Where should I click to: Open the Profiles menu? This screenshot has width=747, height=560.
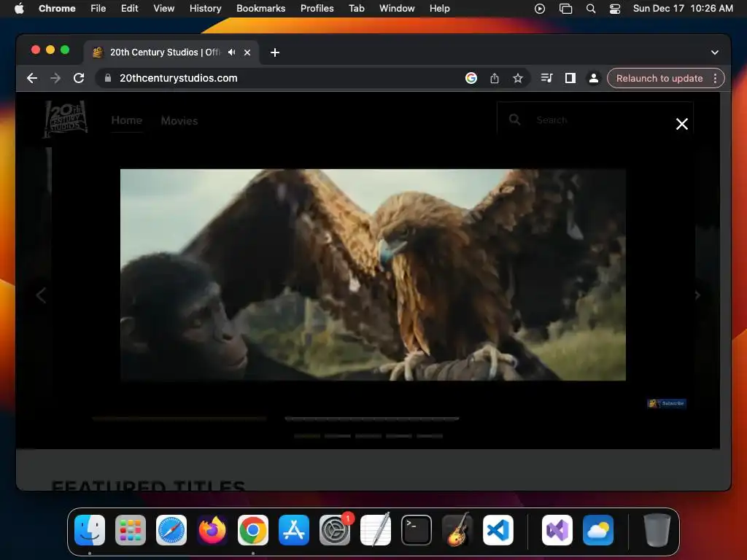click(317, 9)
